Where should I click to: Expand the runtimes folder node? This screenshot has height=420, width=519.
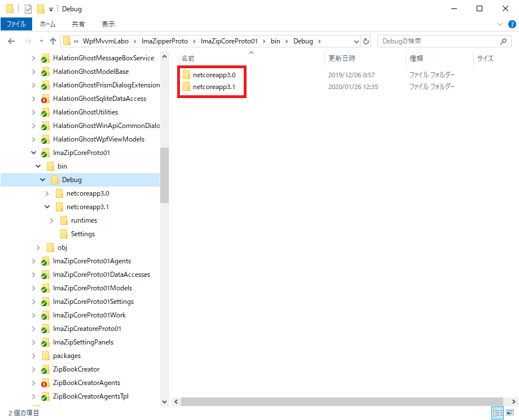tap(51, 220)
